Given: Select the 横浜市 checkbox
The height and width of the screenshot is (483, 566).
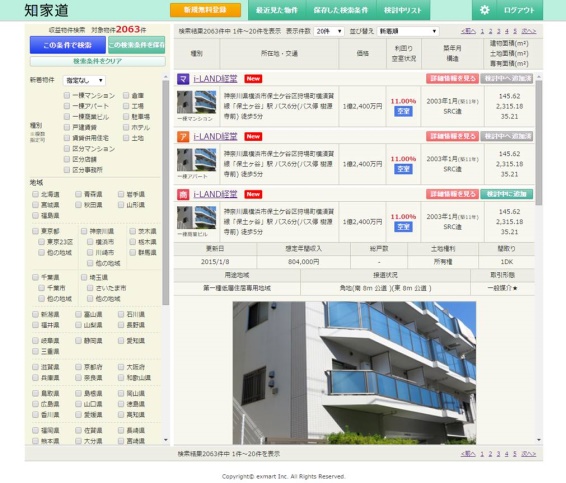Looking at the screenshot, I should click(90, 242).
